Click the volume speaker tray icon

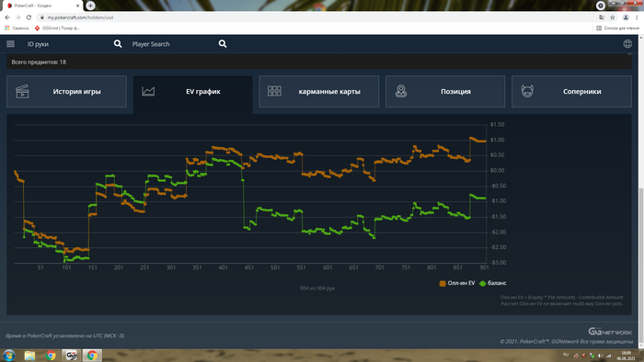pos(600,356)
